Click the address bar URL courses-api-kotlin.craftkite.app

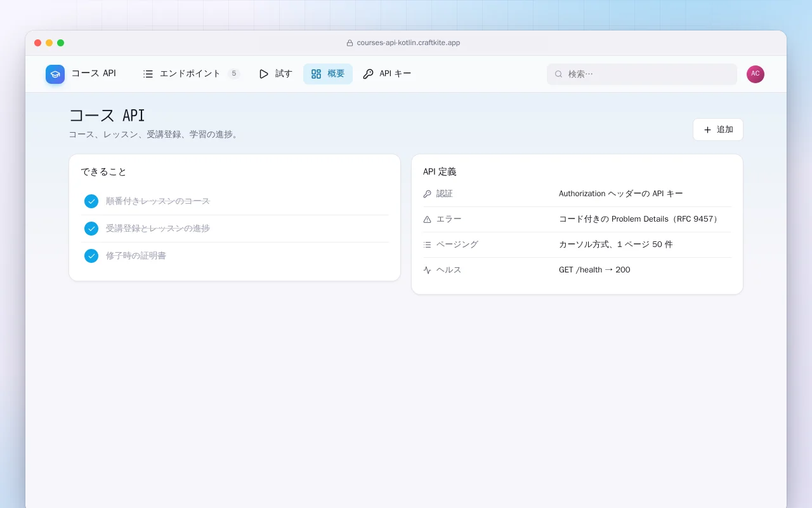[x=409, y=43]
